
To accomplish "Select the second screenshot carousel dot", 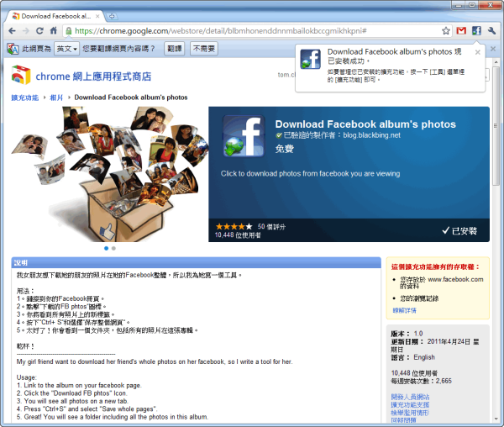I will click(113, 248).
